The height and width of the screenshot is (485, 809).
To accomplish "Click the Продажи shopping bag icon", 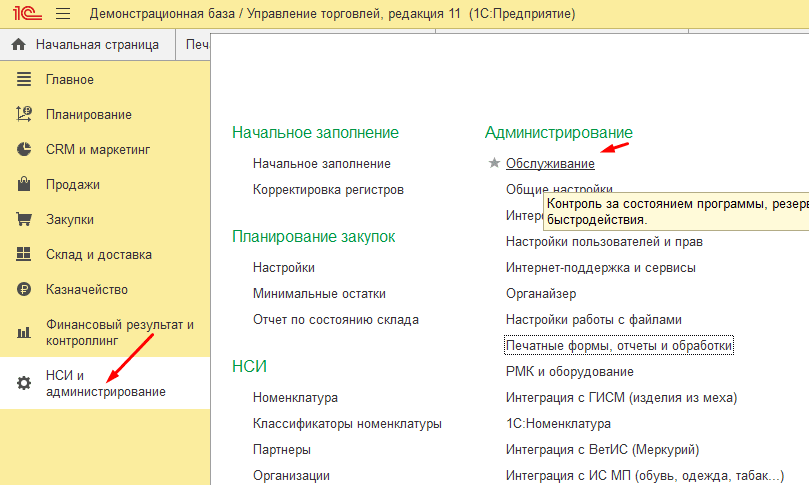I will click(x=24, y=184).
